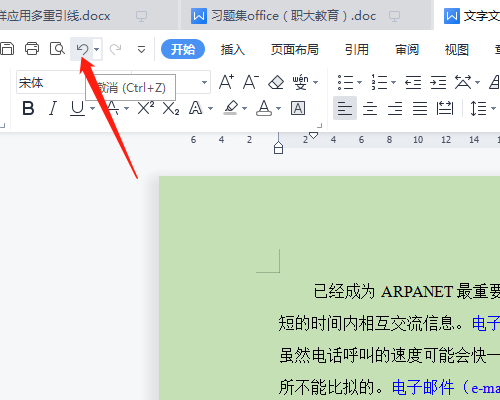Viewport: 500px width, 400px height.
Task: Click the first-line indent marker on ruler
Action: [313, 135]
